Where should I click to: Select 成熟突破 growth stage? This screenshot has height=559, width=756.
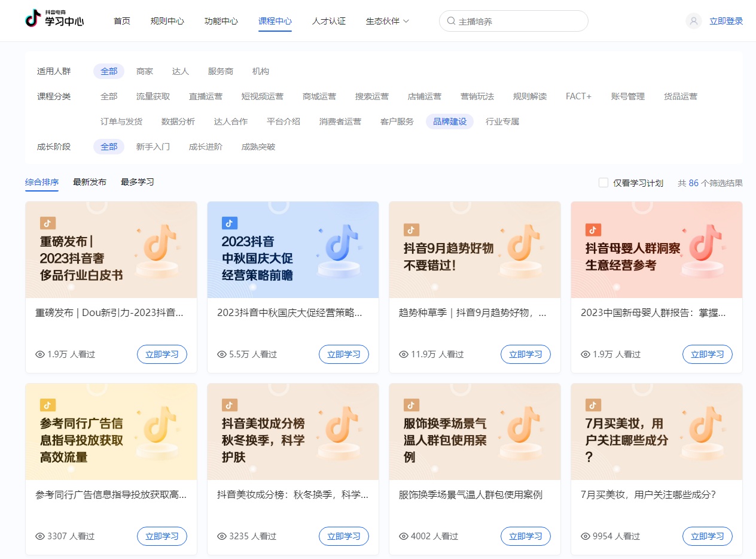(258, 147)
